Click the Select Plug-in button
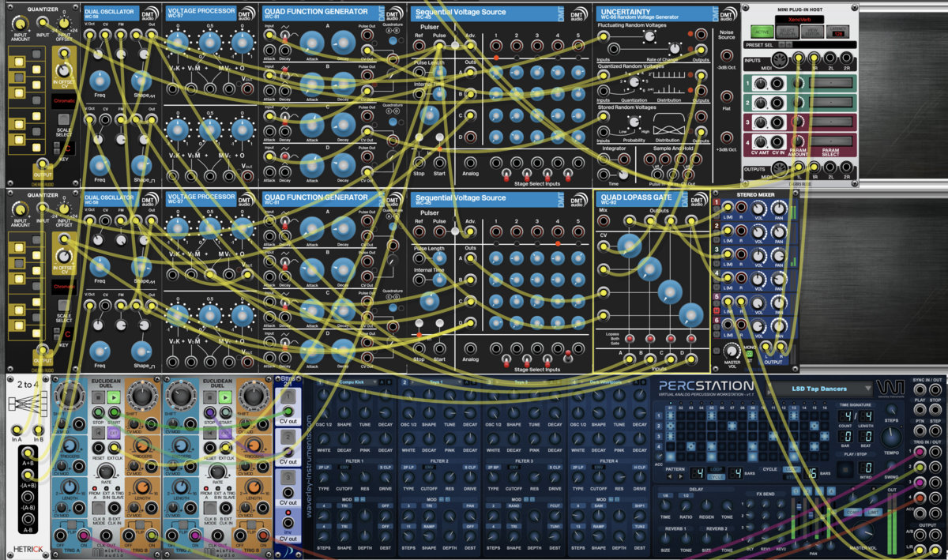The image size is (948, 560). pyautogui.click(x=788, y=31)
